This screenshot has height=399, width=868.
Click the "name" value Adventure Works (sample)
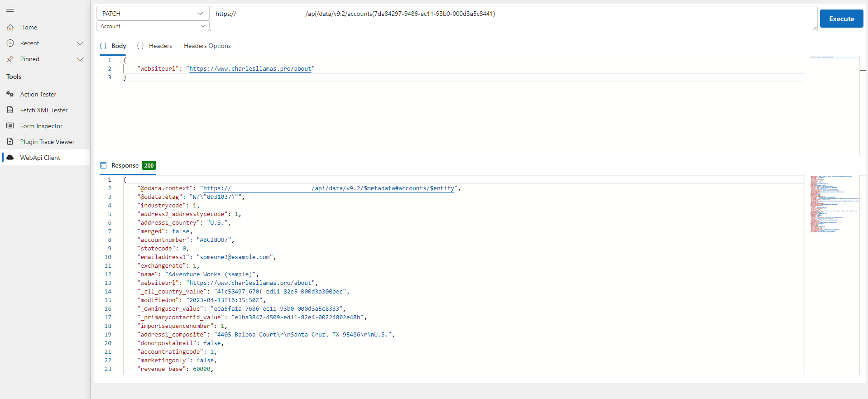pos(210,274)
